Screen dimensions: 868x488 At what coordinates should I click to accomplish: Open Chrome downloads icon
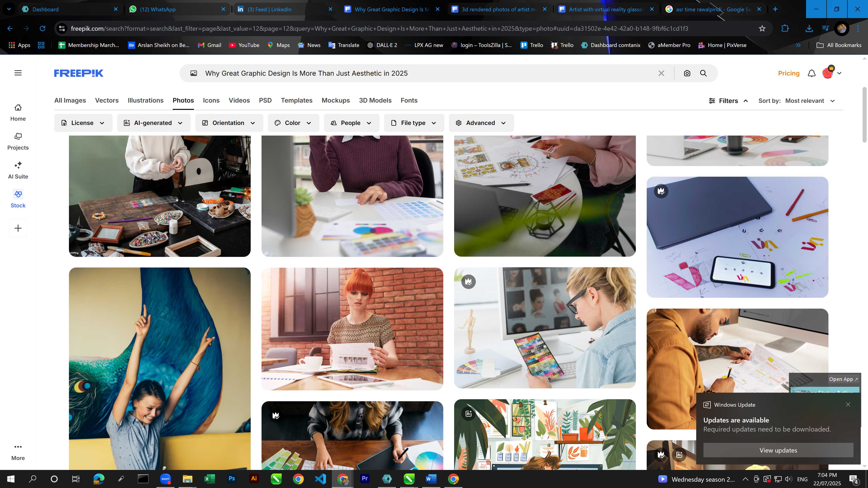(809, 29)
